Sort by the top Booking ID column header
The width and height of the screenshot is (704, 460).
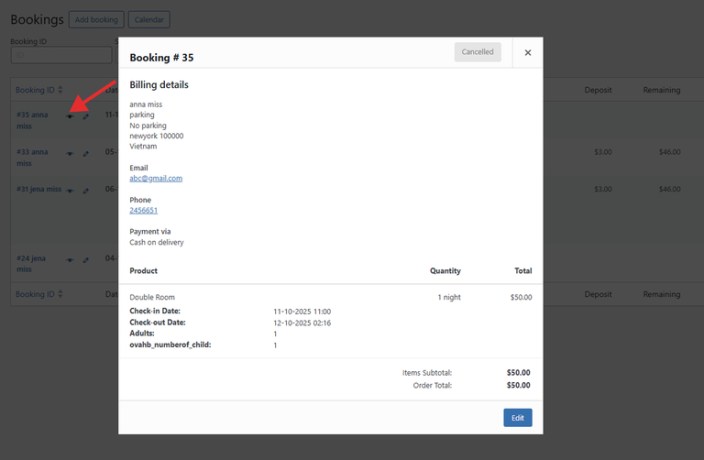coord(37,90)
